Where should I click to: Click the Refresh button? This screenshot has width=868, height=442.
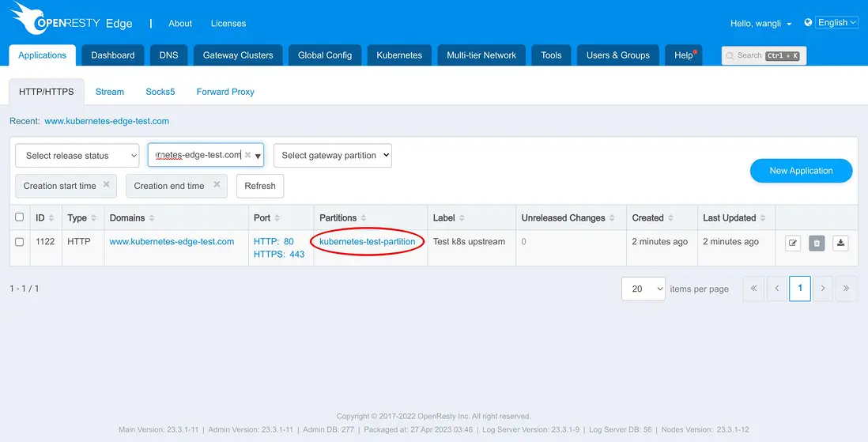(260, 186)
